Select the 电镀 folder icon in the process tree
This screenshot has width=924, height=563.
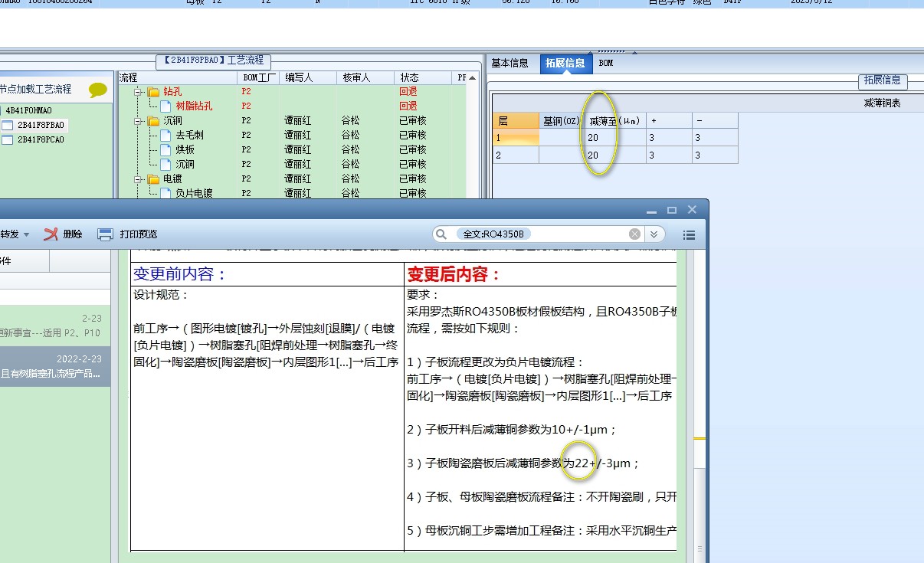pos(153,179)
